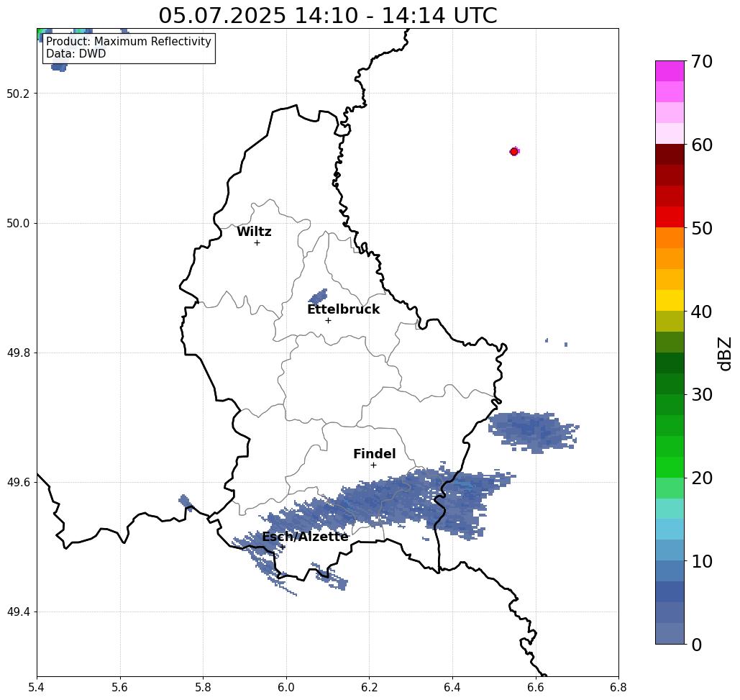Click the 49.8 latitude axis label

click(18, 353)
